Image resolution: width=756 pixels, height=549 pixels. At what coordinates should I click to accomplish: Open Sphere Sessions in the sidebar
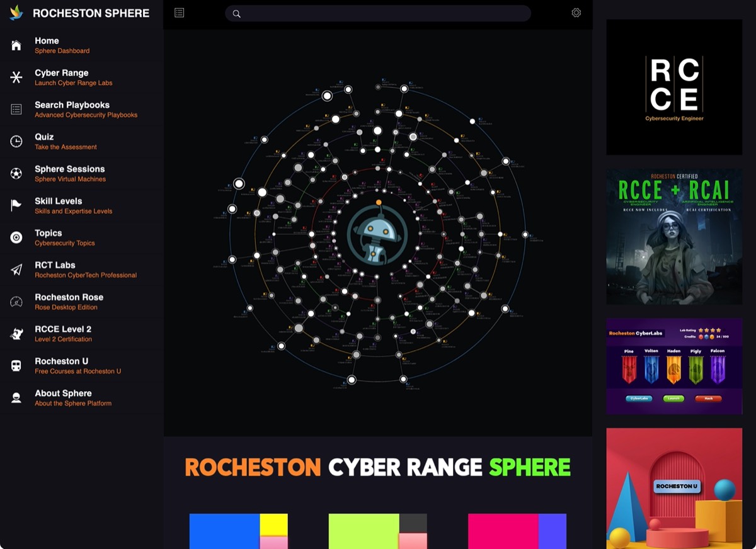(82, 174)
